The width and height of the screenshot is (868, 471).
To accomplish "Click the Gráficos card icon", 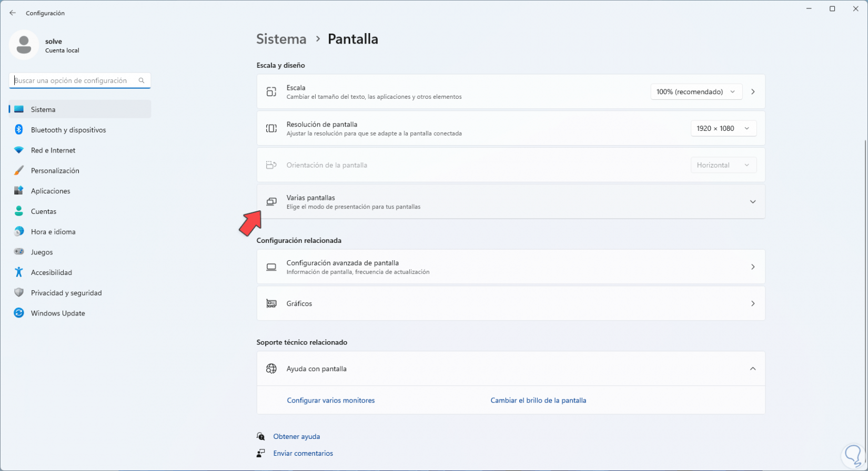I will click(271, 304).
